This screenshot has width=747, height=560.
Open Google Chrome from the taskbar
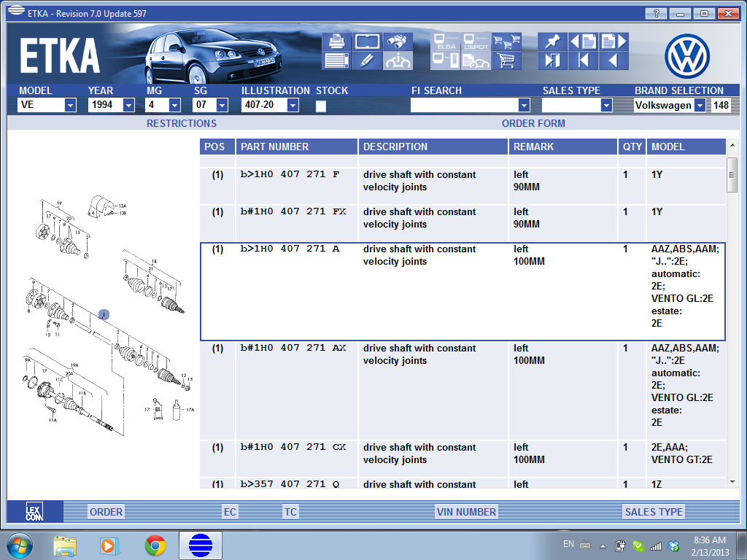[x=155, y=545]
